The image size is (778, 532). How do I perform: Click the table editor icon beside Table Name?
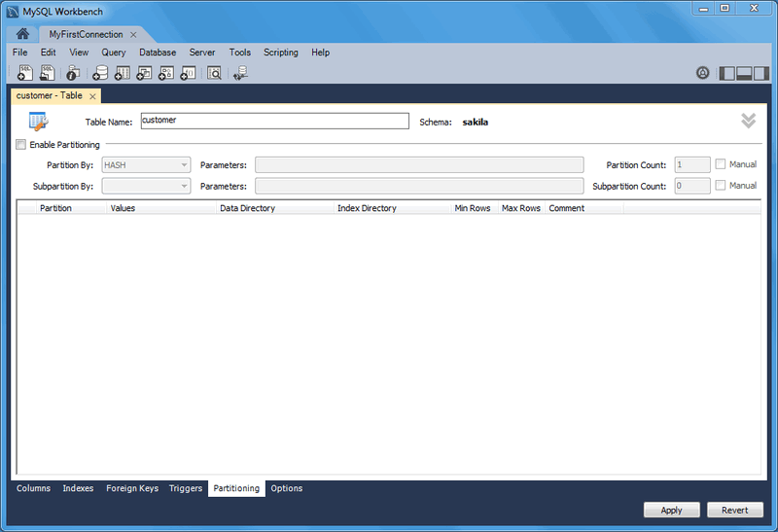click(x=38, y=122)
